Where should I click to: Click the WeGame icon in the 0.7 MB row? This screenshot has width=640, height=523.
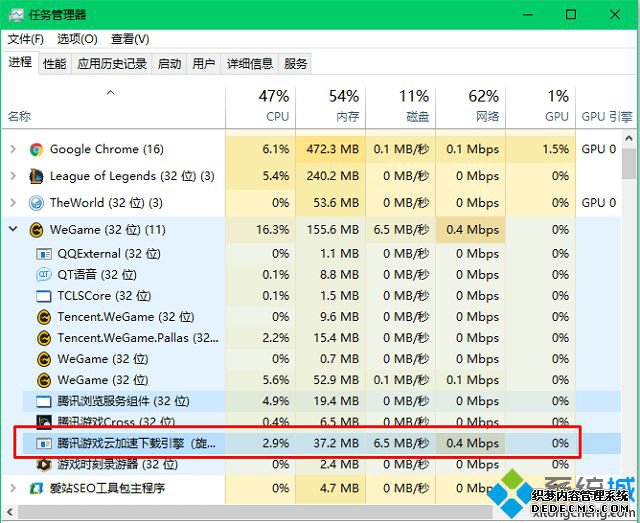[44, 359]
